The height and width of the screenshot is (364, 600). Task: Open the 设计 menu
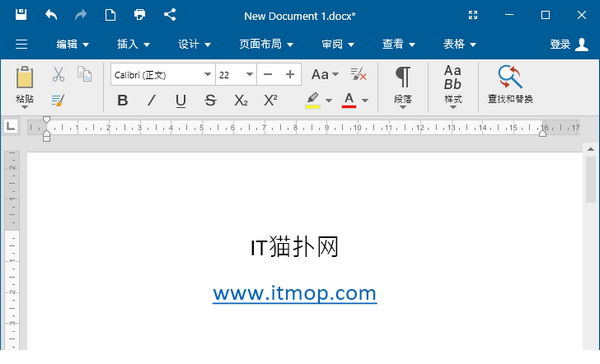(194, 44)
